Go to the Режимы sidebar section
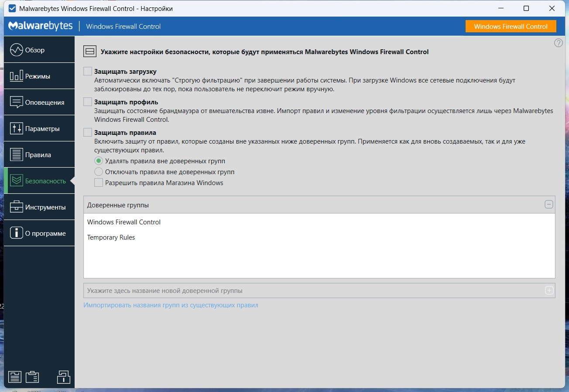569x392 pixels. click(x=39, y=76)
